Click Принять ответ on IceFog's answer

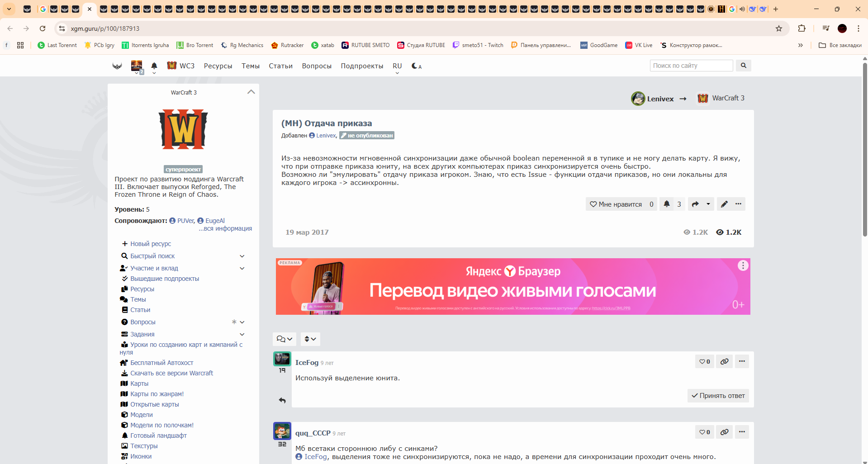coord(718,396)
